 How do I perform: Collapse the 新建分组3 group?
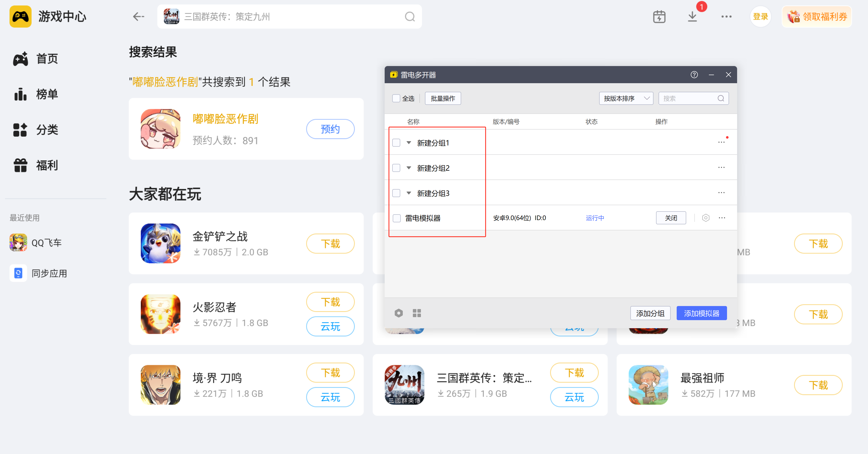click(x=409, y=193)
